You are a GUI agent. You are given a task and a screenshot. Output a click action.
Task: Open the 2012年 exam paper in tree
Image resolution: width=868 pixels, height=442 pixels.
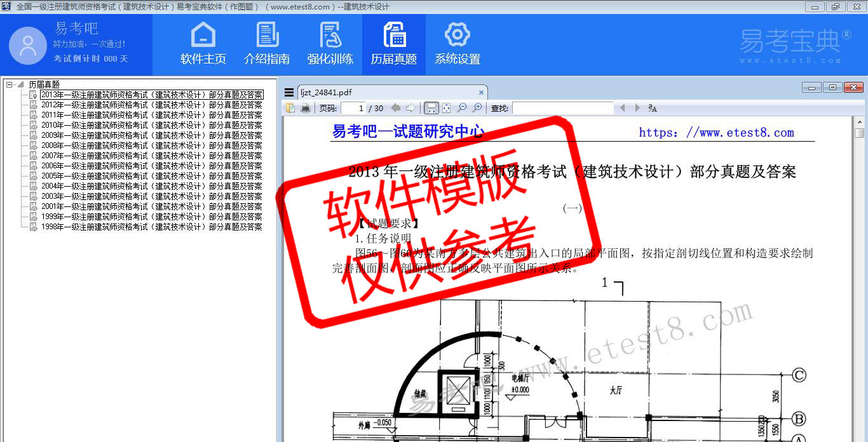click(x=151, y=105)
